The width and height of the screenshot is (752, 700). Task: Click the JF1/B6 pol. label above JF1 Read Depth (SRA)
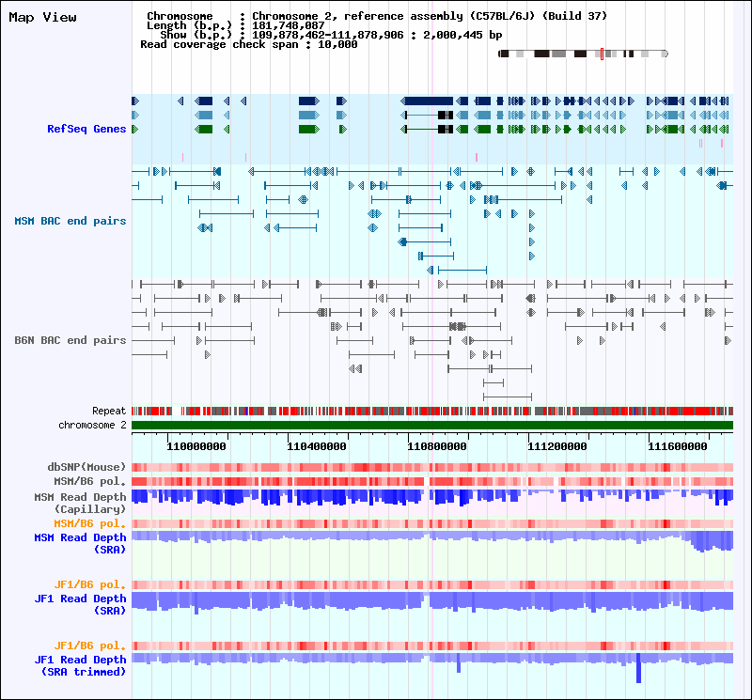pyautogui.click(x=89, y=584)
